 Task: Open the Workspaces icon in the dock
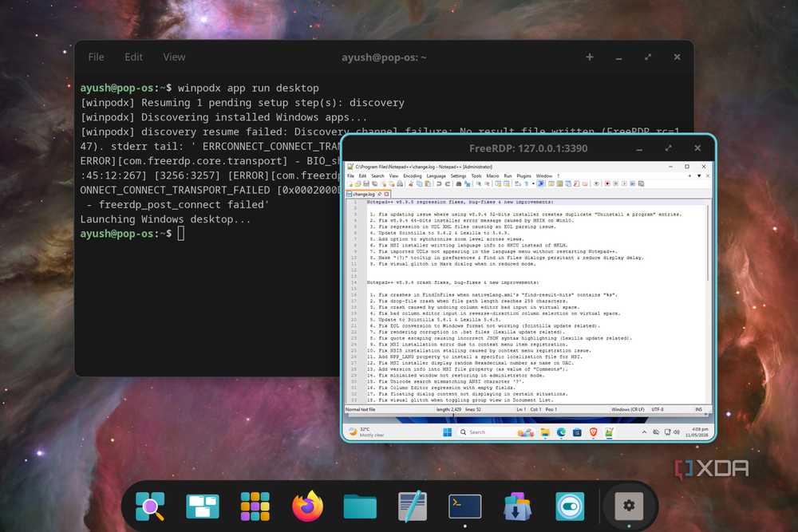(x=203, y=506)
